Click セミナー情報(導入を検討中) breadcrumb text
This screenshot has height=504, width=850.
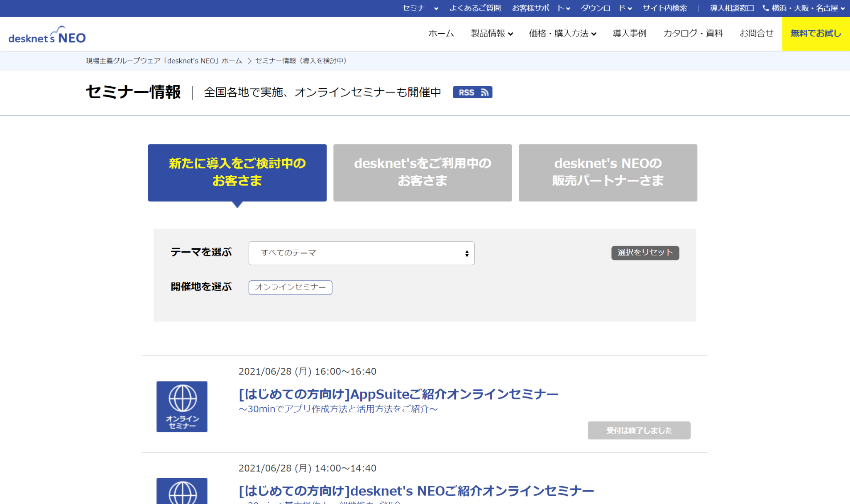(301, 61)
